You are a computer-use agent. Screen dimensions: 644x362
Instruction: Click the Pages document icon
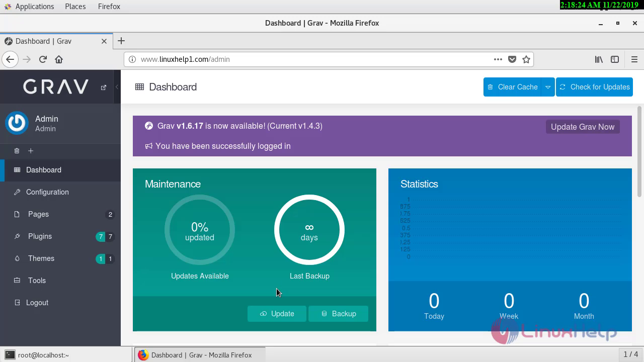(17, 214)
